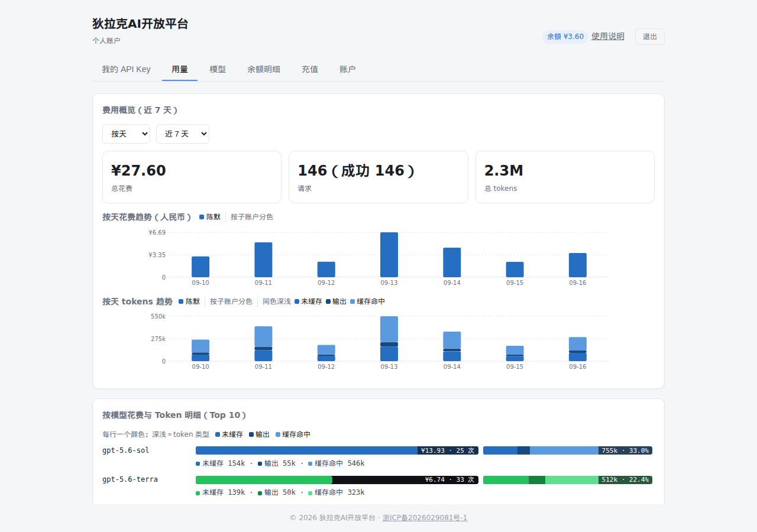Image resolution: width=757 pixels, height=532 pixels.
Task: Click the 输出 legend swatch in the daily tokens chart
Action: click(328, 301)
